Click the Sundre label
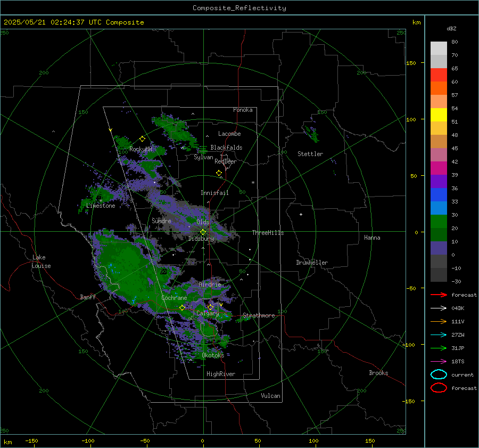 pos(161,221)
